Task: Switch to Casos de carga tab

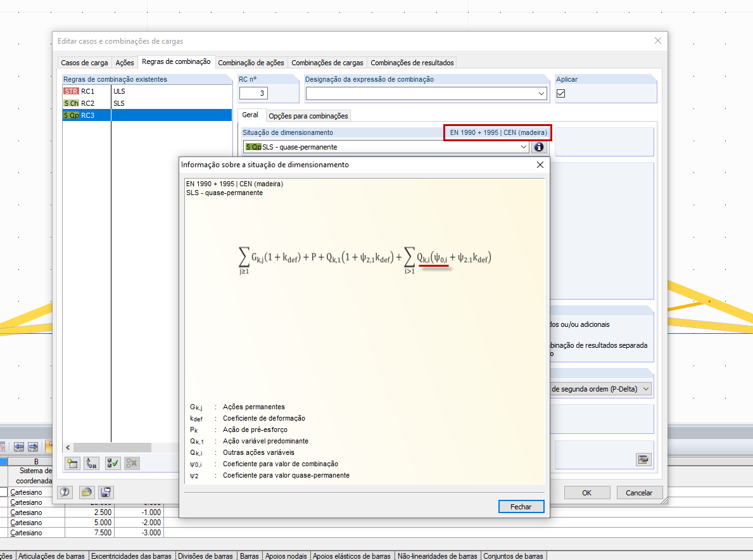Action: pos(84,63)
